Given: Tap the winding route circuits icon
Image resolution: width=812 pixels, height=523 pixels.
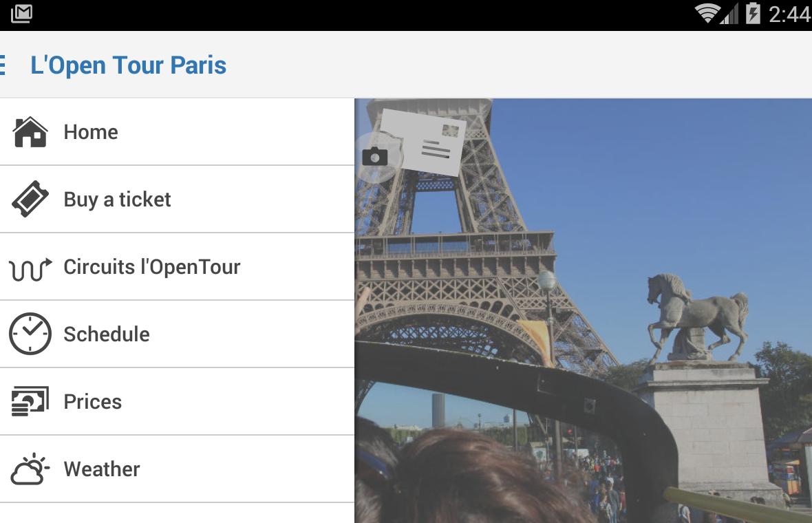Looking at the screenshot, I should click(30, 267).
